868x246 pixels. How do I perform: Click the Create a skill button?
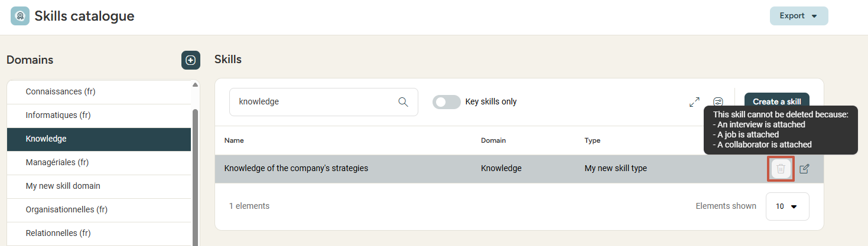coord(776,102)
